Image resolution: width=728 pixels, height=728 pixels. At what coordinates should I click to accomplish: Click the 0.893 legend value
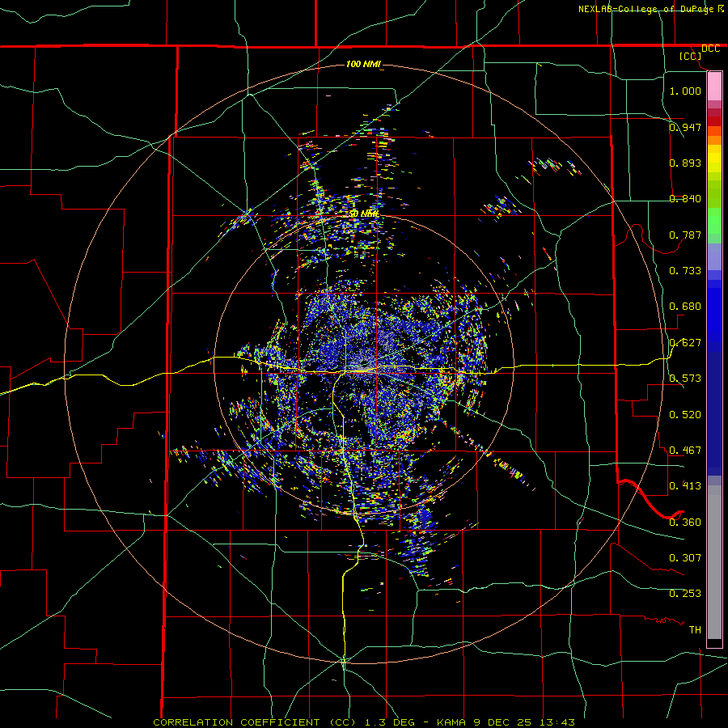coord(685,163)
